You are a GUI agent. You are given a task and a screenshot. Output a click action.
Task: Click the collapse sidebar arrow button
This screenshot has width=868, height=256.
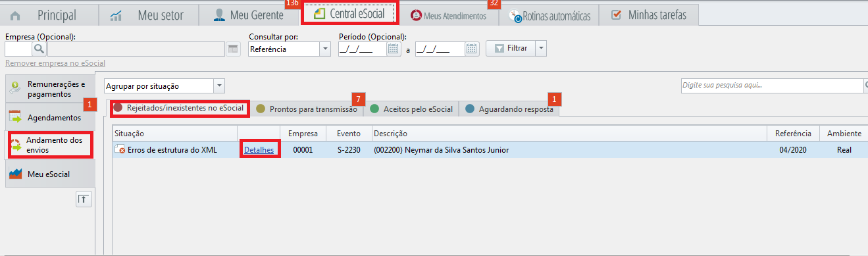pyautogui.click(x=84, y=199)
